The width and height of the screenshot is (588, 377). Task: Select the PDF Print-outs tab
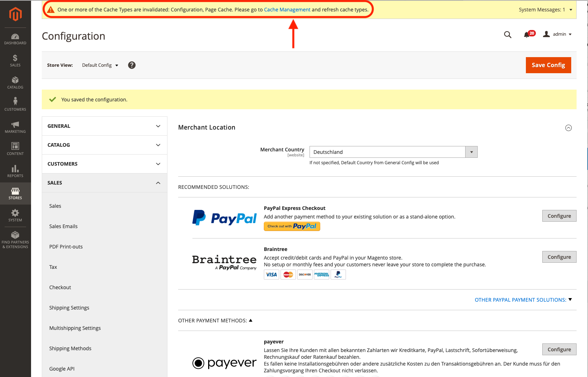66,247
